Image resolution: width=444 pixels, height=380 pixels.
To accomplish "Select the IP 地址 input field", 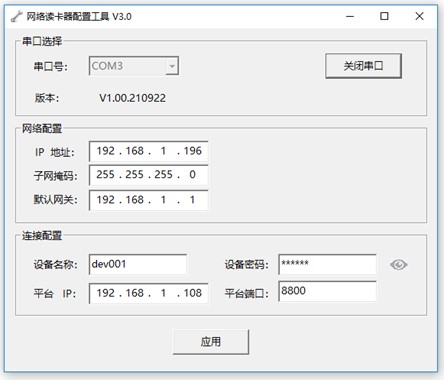I will click(x=149, y=151).
